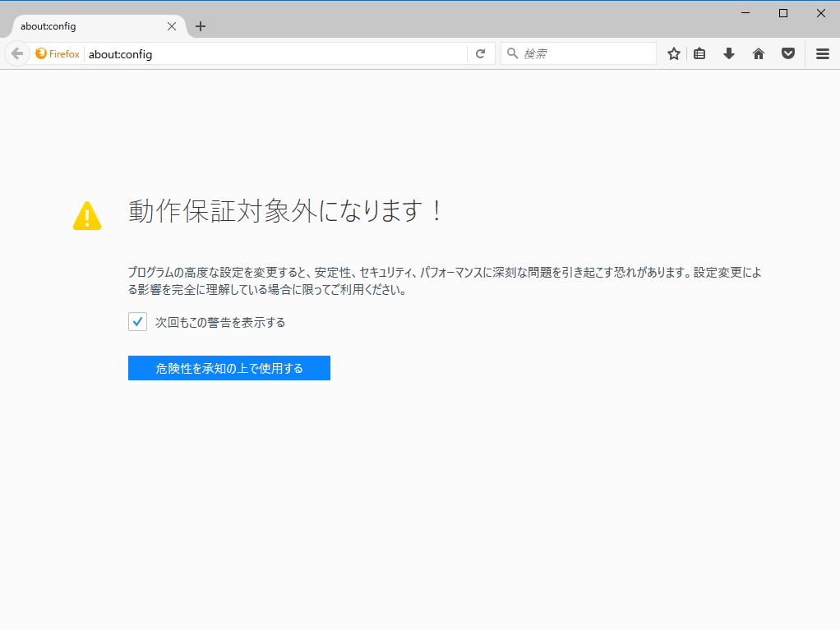Toggle the warning display checkbox off

pyautogui.click(x=136, y=321)
